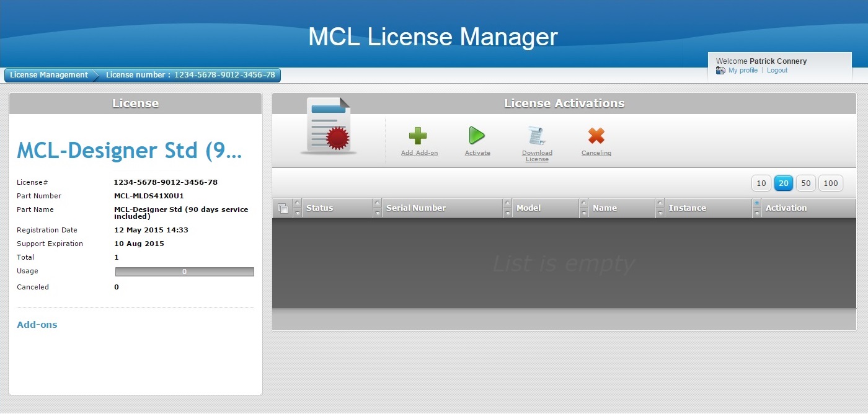Screen dimensions: 868x414
Task: Click the Serial Number column header
Action: tap(416, 208)
